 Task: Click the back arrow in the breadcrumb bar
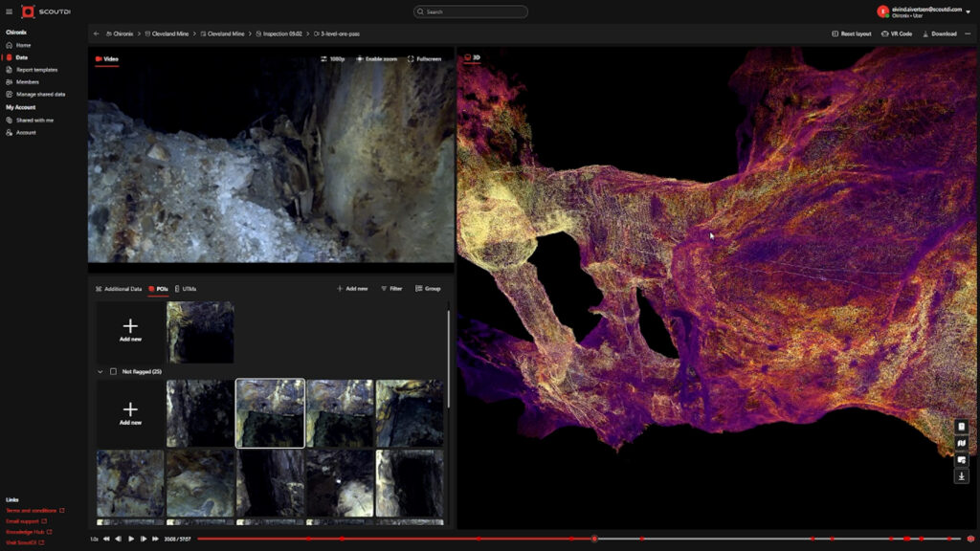coord(97,33)
